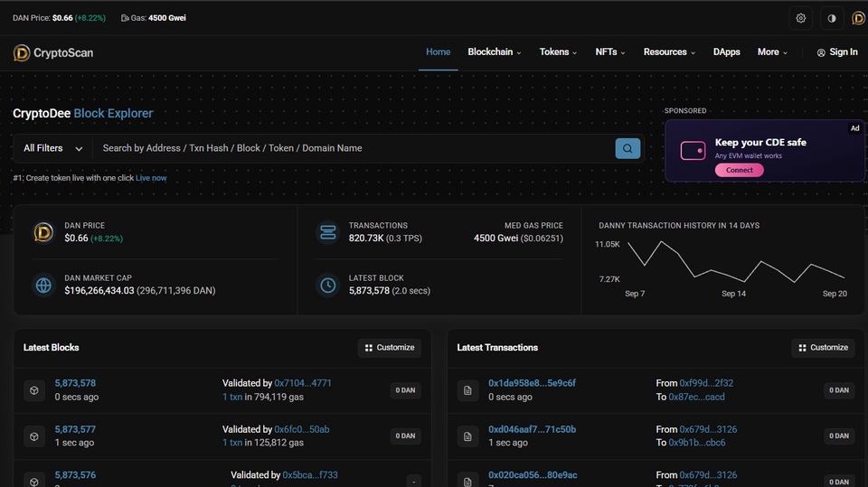The width and height of the screenshot is (868, 487).
Task: Open the Blockchain dropdown menu
Action: click(495, 52)
